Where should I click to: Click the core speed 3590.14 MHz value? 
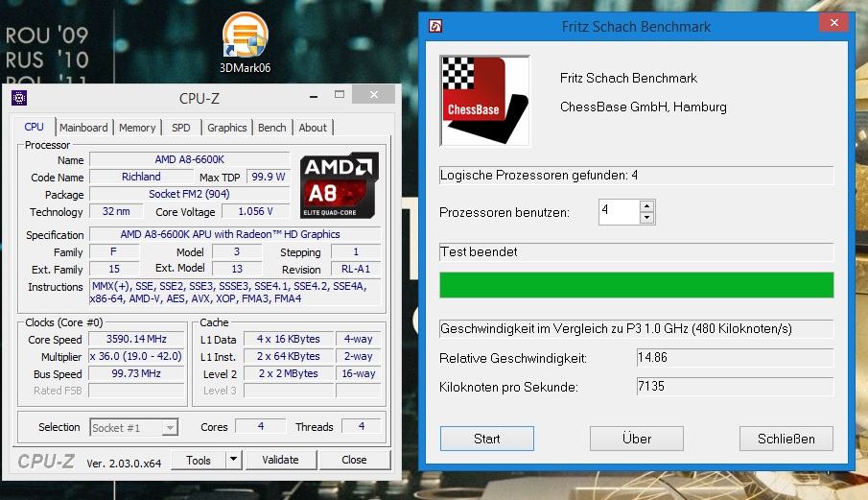[136, 339]
